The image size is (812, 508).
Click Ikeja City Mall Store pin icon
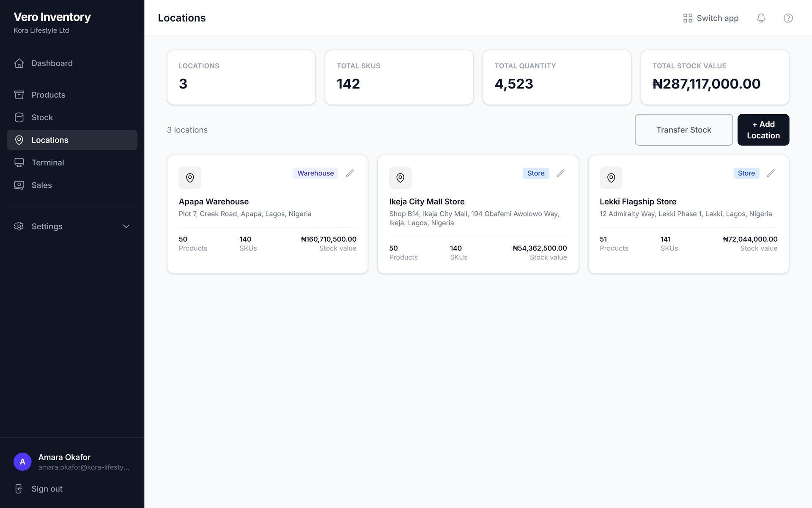400,178
